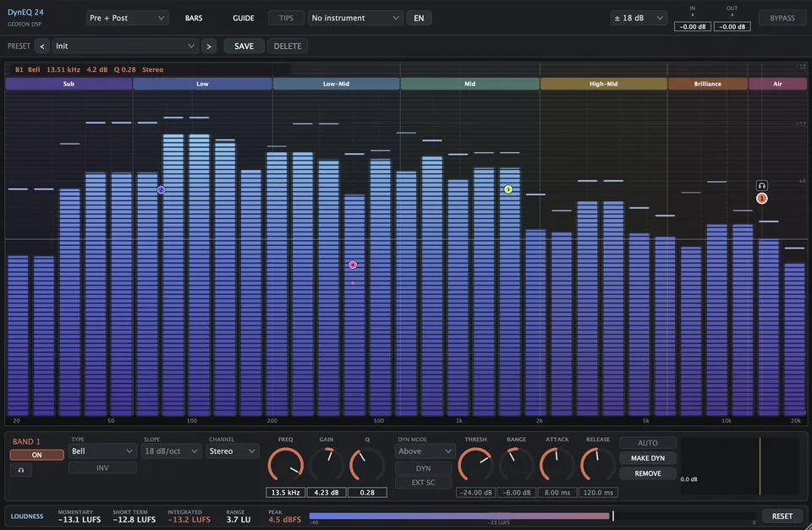The width and height of the screenshot is (812, 530).
Task: Click OUT gain value field
Action: tap(732, 26)
